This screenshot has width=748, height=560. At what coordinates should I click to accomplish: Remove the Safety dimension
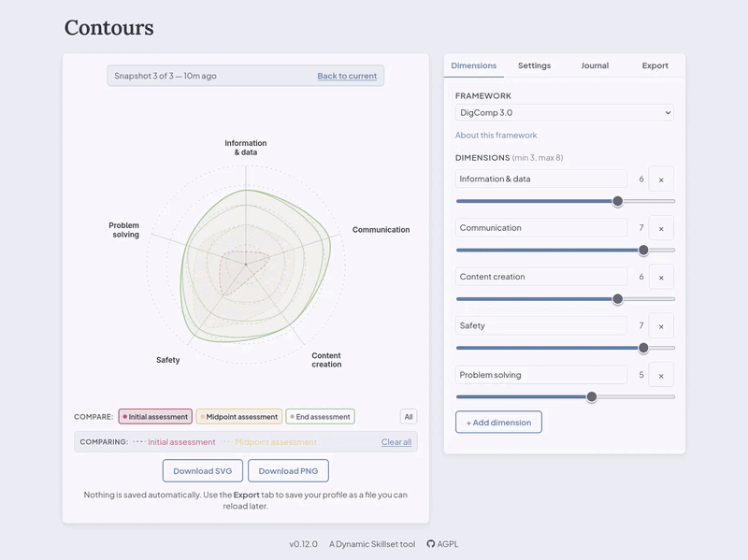(x=660, y=324)
